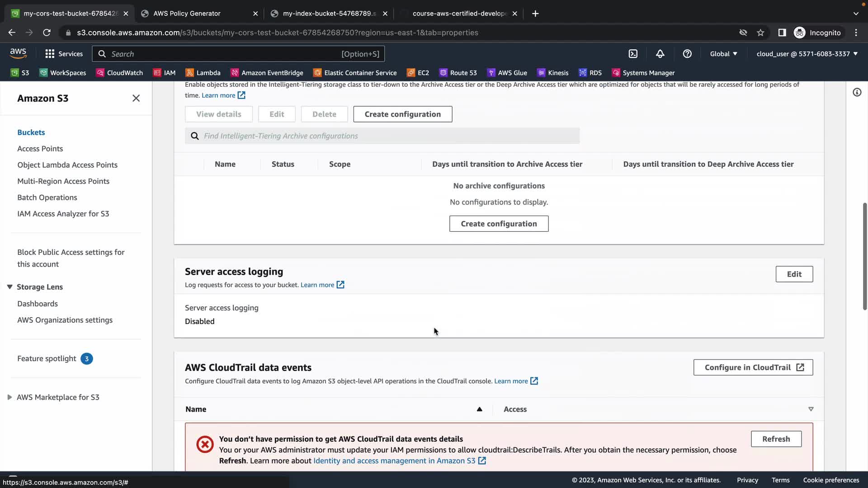Sort by the Name column arrow
This screenshot has height=488, width=868.
coord(479,409)
